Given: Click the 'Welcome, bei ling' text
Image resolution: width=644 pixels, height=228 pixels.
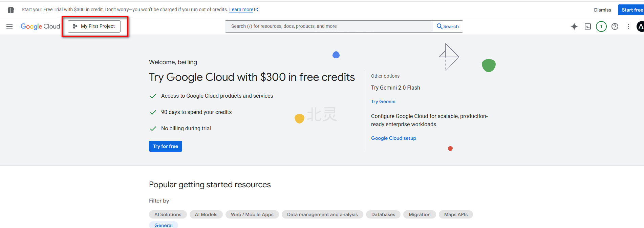Looking at the screenshot, I should [173, 62].
